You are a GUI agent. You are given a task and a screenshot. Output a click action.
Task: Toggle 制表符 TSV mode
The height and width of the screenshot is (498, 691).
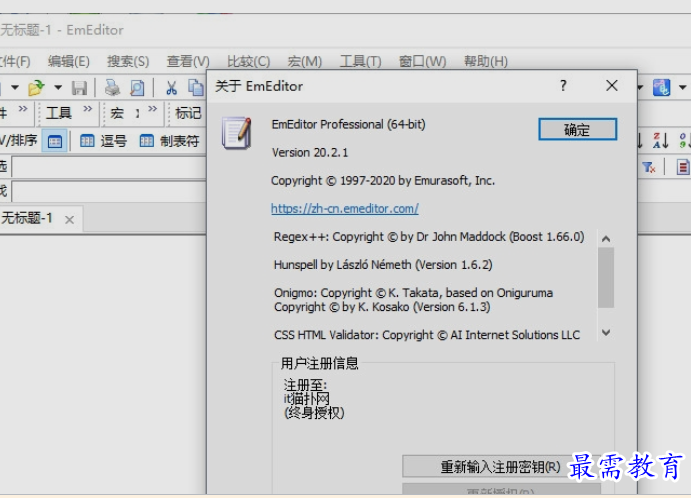170,141
